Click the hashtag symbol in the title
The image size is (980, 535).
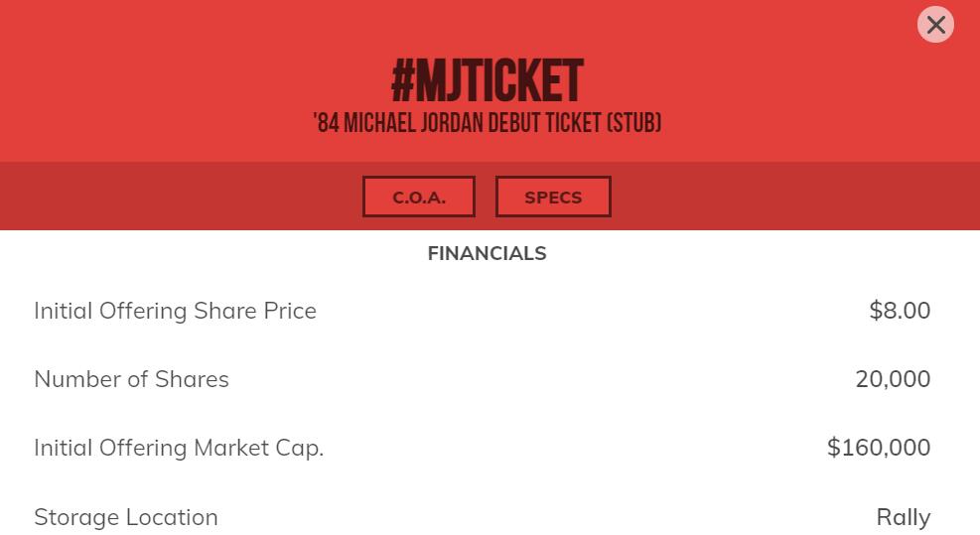(x=402, y=81)
